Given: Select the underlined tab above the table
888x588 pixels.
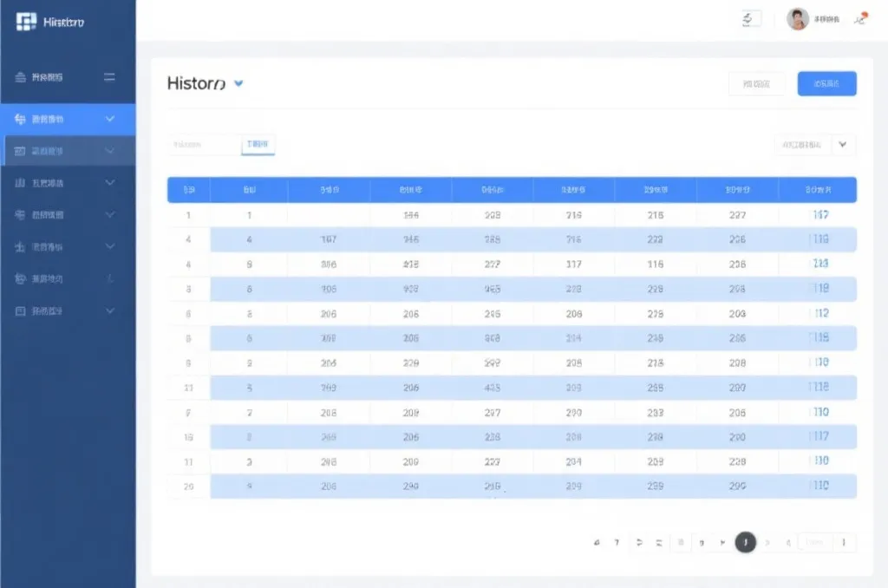Looking at the screenshot, I should 258,145.
